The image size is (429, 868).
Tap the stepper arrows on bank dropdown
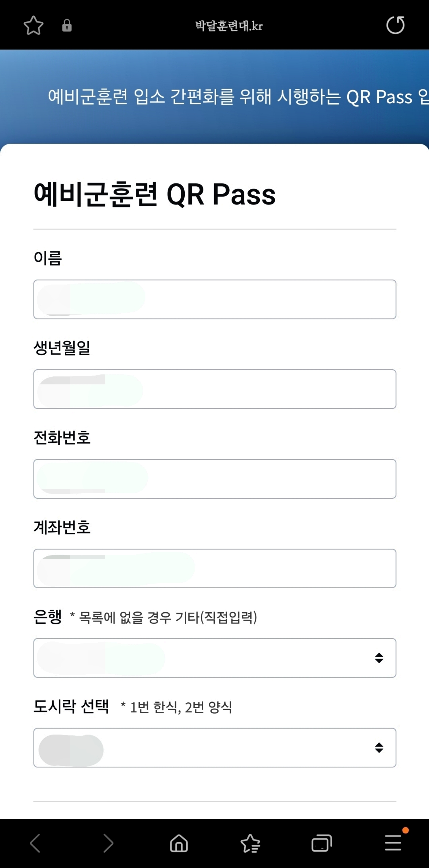pos(379,658)
